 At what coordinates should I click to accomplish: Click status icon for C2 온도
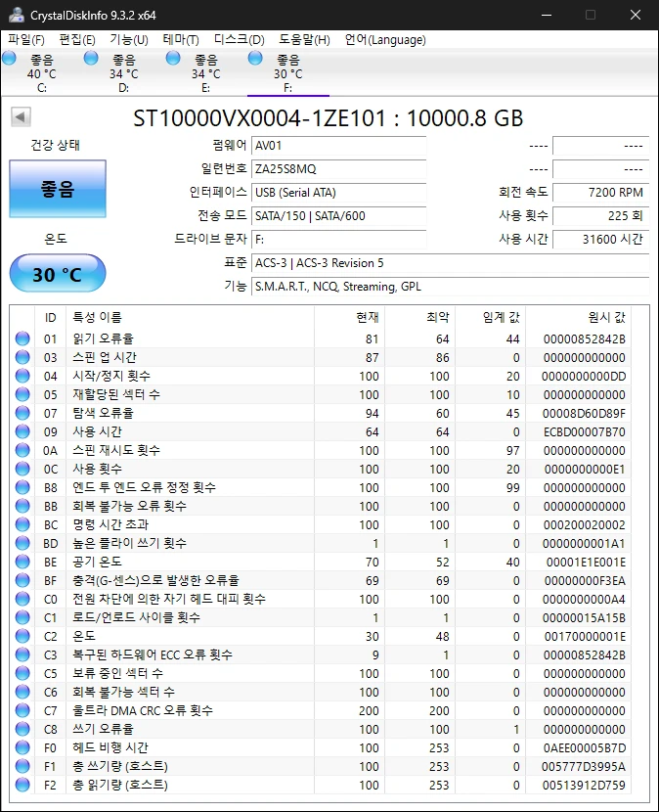tap(22, 636)
